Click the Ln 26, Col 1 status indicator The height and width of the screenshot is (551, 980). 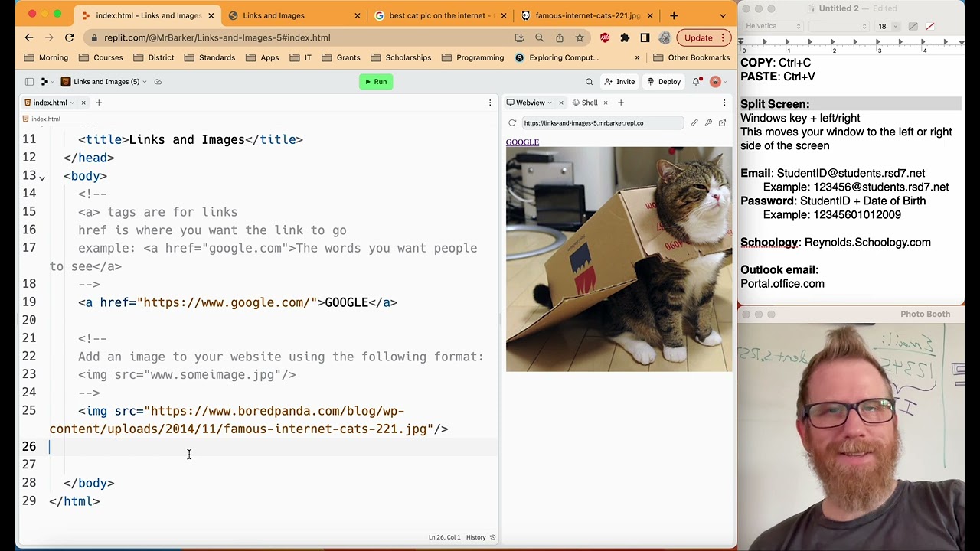click(x=444, y=537)
